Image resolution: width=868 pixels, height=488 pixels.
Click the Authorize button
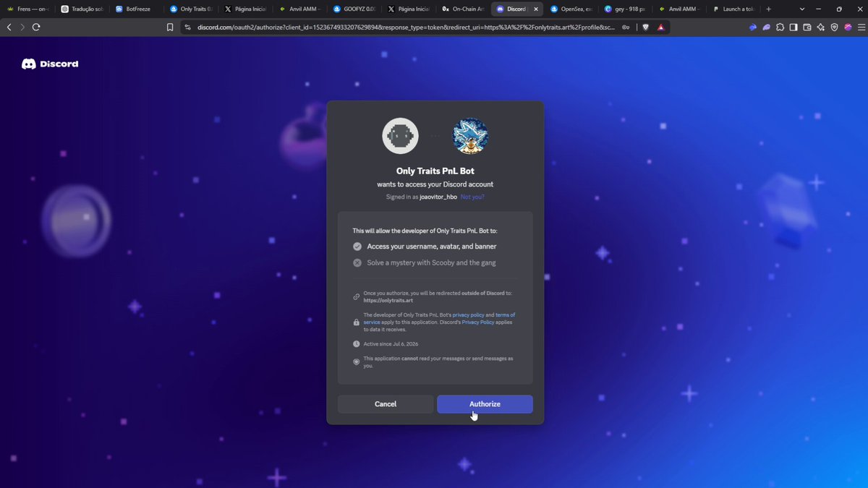click(x=485, y=404)
